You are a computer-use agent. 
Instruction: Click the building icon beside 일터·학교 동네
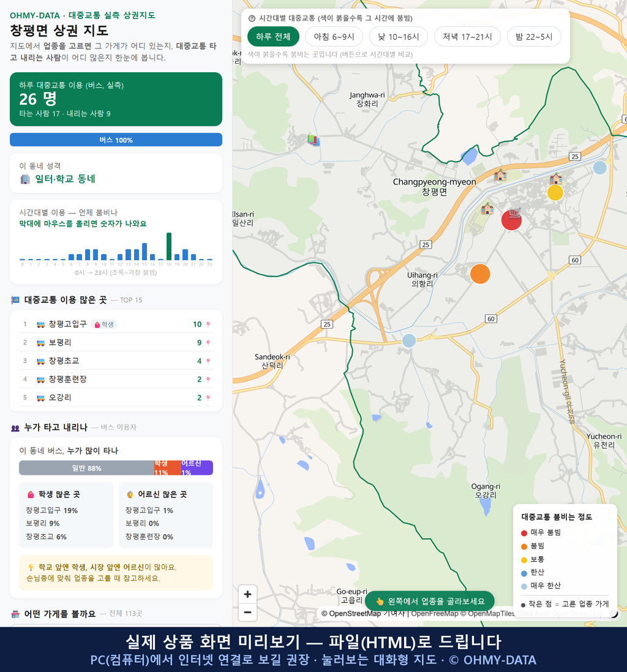[x=25, y=179]
